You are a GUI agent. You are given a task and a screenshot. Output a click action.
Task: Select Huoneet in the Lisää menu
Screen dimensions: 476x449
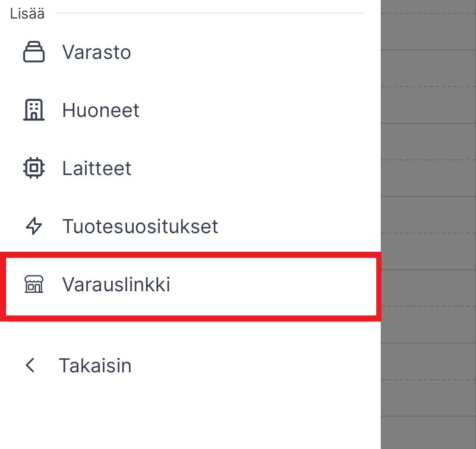pos(101,110)
